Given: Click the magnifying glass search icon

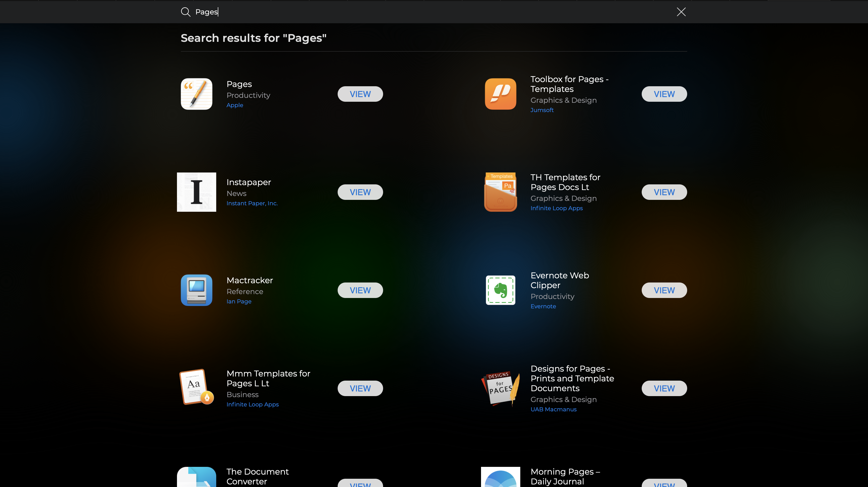Looking at the screenshot, I should pyautogui.click(x=186, y=12).
